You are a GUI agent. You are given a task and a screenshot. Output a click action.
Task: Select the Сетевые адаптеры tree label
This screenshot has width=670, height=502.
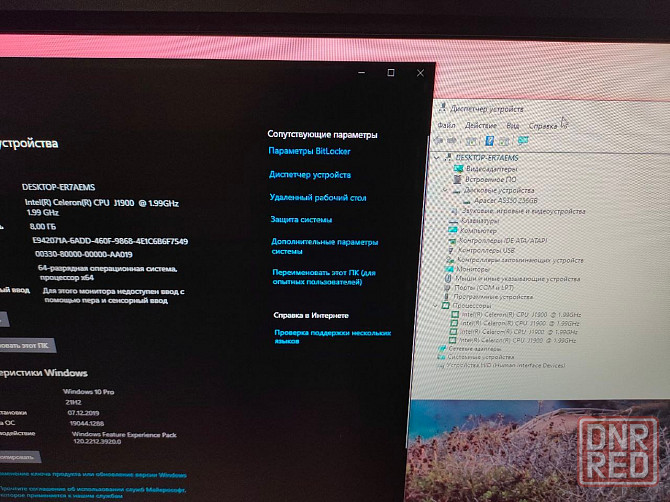(x=475, y=349)
